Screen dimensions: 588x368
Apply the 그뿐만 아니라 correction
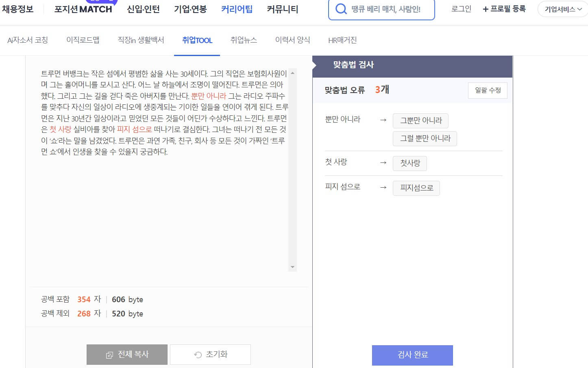[420, 121]
